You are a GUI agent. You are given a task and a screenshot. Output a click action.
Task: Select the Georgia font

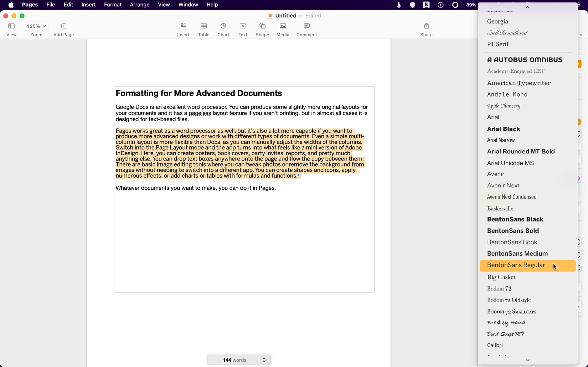point(497,21)
